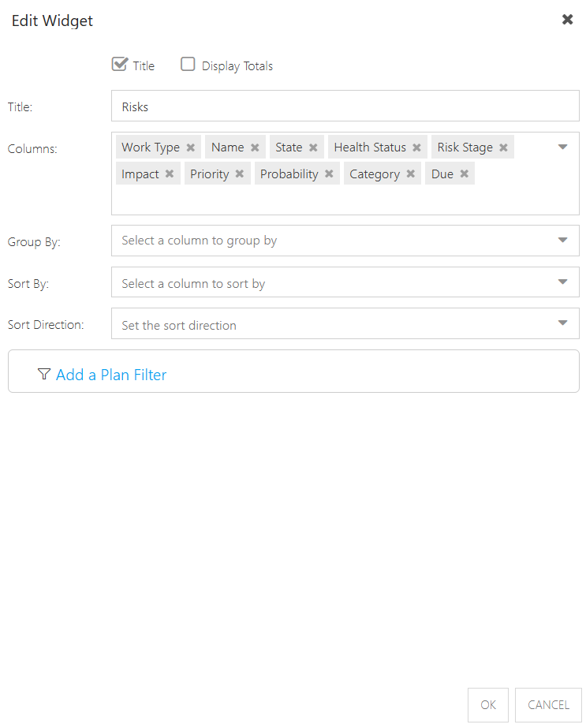Uncheck the Title checkbox

[x=120, y=64]
